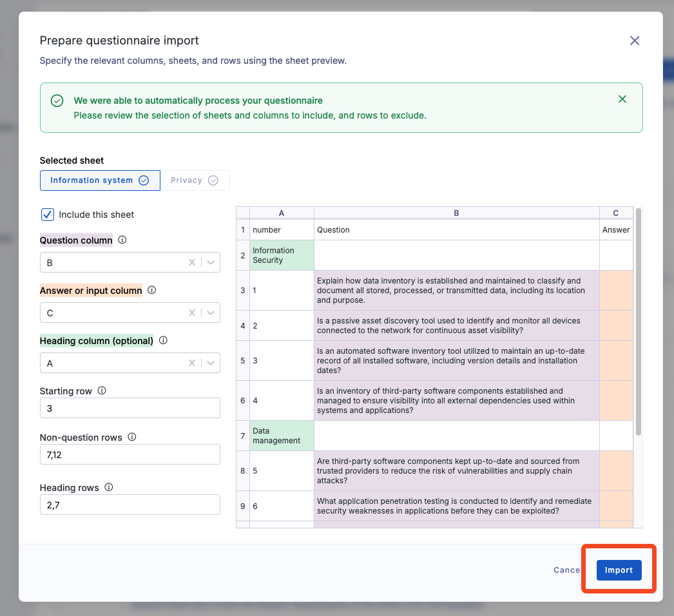
Task: Click info icon next to Question column
Action: coord(122,240)
